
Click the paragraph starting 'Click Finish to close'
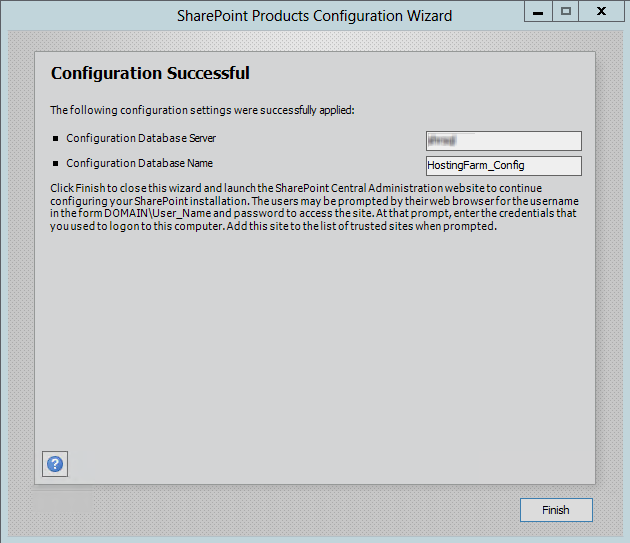click(314, 207)
